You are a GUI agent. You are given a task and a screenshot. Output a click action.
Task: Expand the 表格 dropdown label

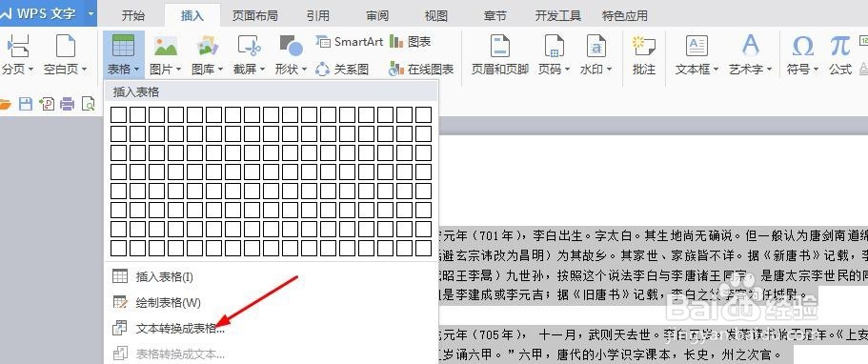tap(124, 70)
